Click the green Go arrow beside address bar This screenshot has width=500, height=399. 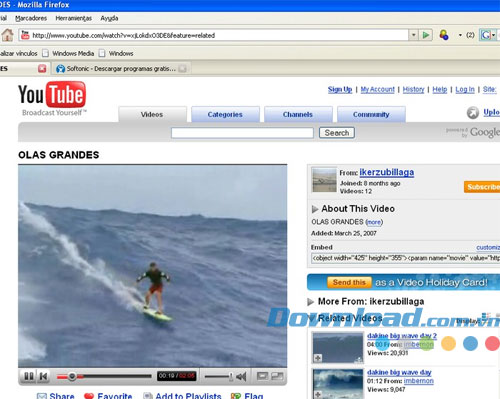pyautogui.click(x=426, y=35)
